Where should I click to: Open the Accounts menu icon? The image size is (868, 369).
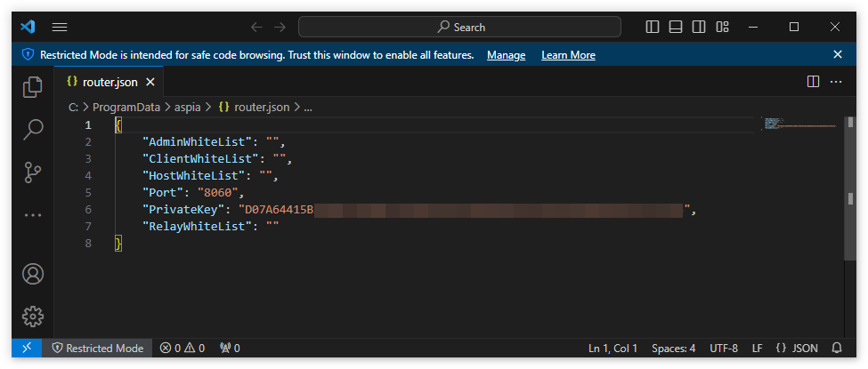33,274
